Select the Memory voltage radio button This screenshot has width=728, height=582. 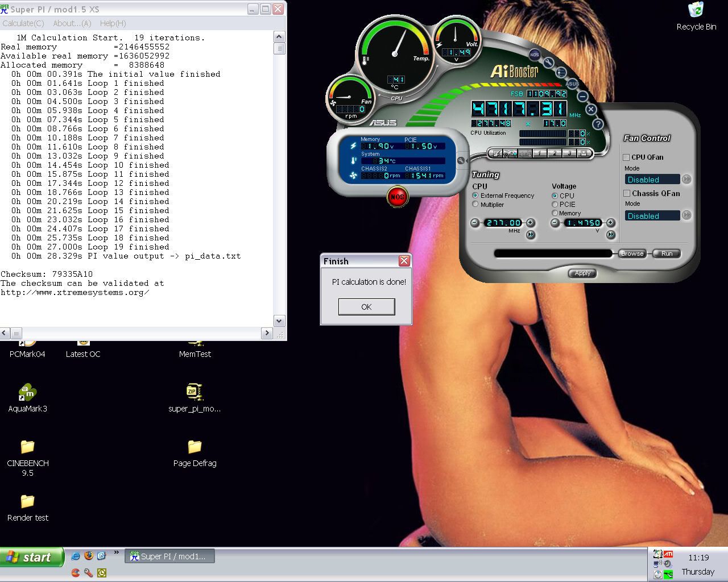(555, 213)
